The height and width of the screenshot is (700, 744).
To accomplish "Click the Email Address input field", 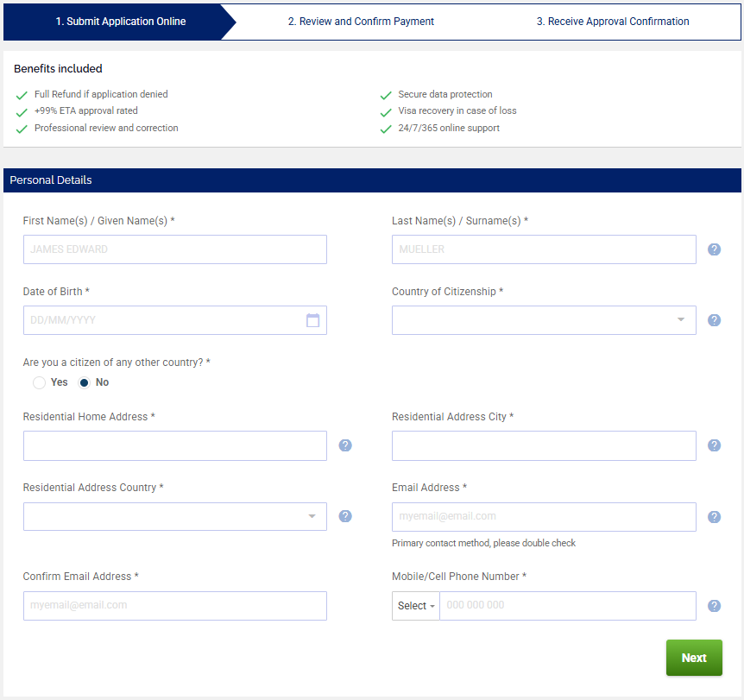I will [544, 517].
